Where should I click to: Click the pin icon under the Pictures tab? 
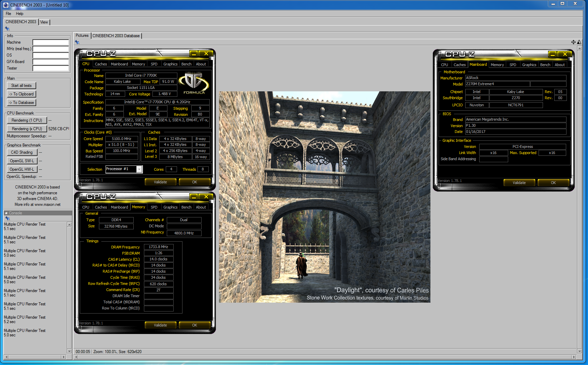77,42
